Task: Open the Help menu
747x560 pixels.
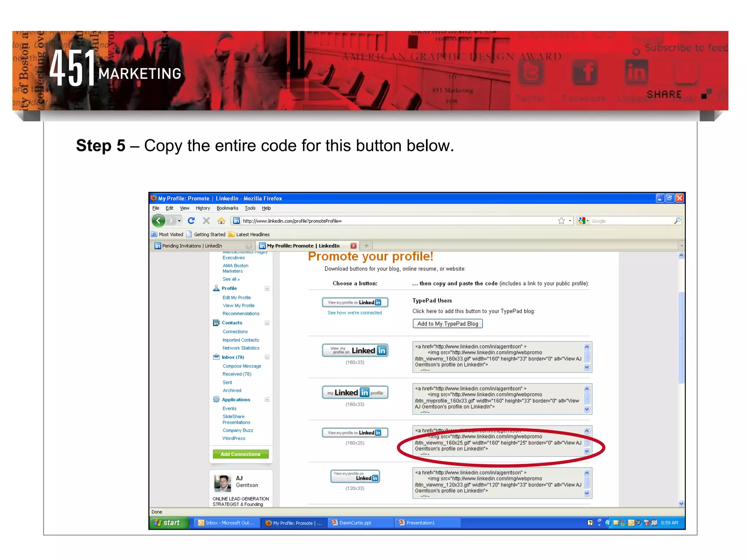Action: pos(266,208)
